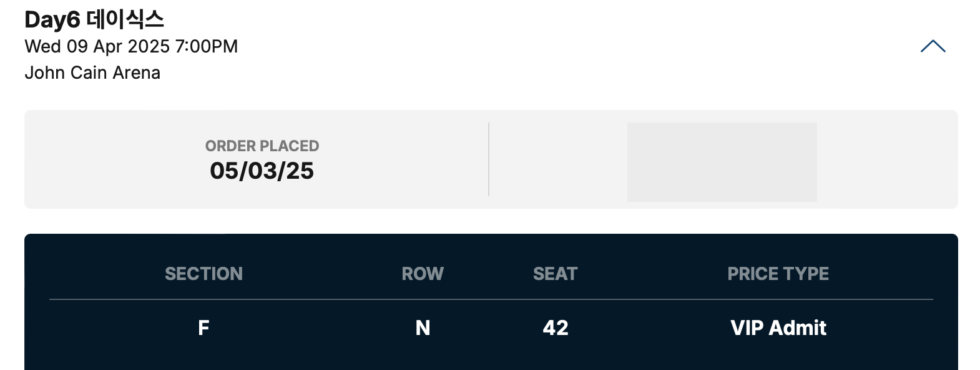
Task: Click the vertical divider in order card
Action: (x=489, y=159)
